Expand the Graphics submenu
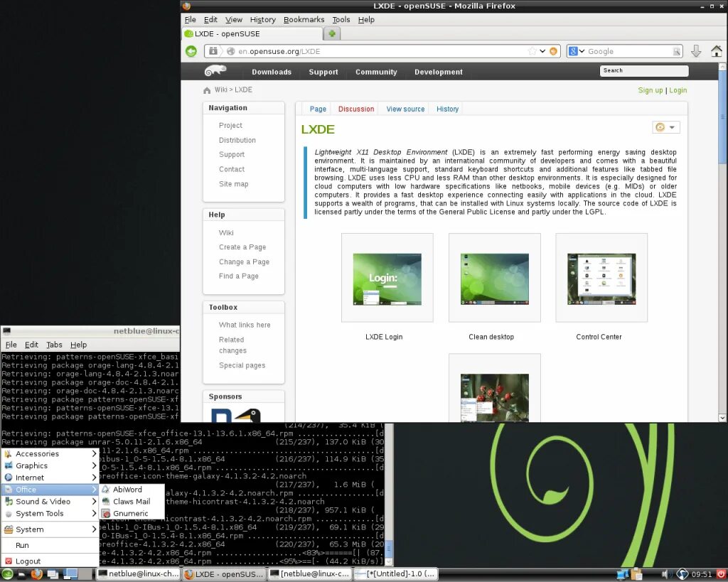 click(50, 466)
